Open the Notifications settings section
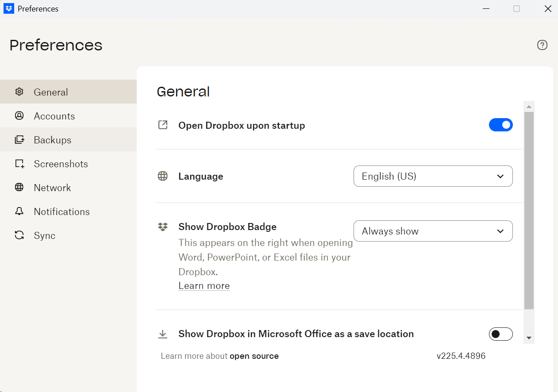 click(x=62, y=211)
